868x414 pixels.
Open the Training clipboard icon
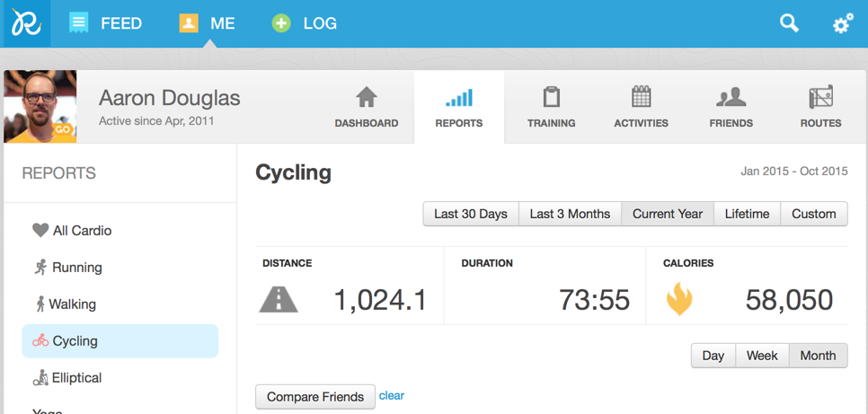pos(551,98)
